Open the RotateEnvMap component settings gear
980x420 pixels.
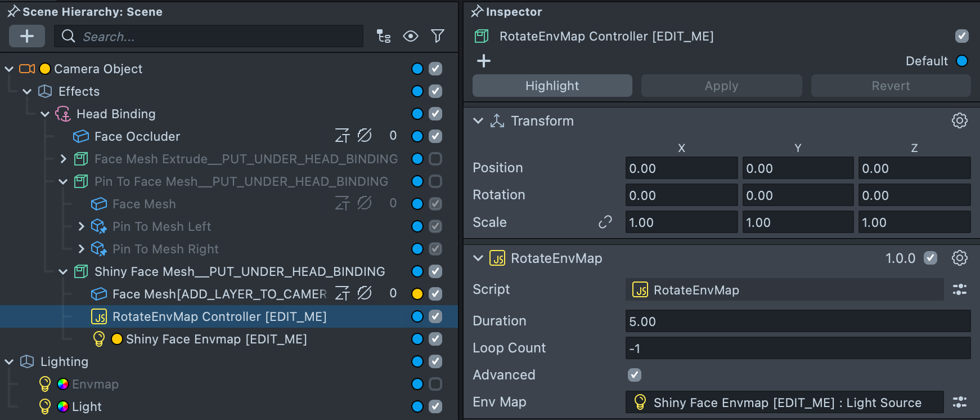[959, 258]
